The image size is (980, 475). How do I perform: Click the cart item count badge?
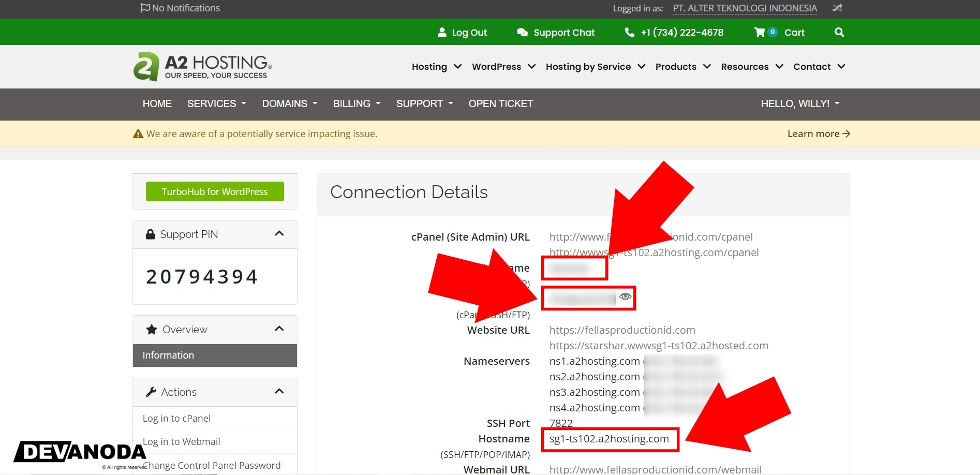click(773, 32)
